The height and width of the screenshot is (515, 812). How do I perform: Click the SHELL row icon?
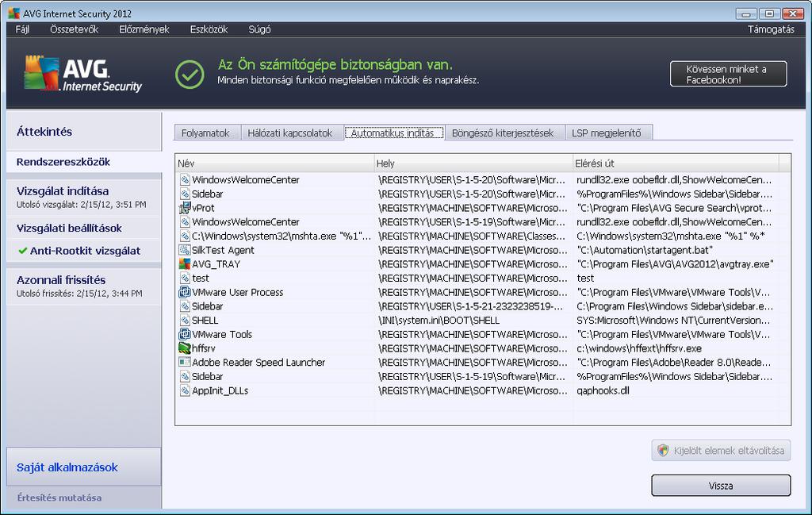185,321
